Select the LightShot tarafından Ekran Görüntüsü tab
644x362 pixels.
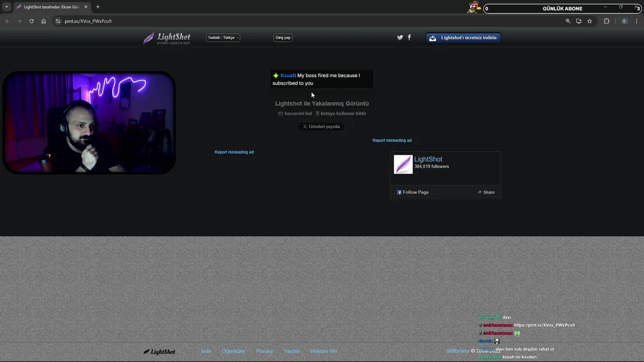click(52, 7)
